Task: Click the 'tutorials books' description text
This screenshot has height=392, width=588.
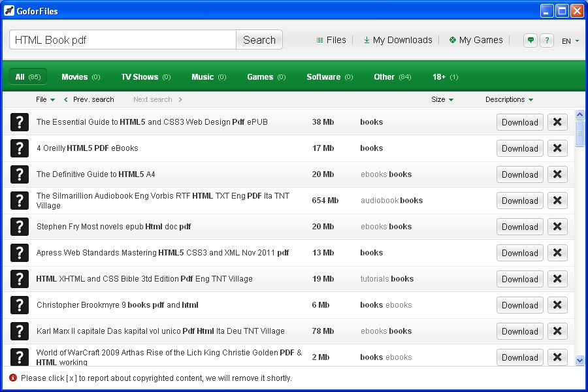Action: (x=387, y=279)
